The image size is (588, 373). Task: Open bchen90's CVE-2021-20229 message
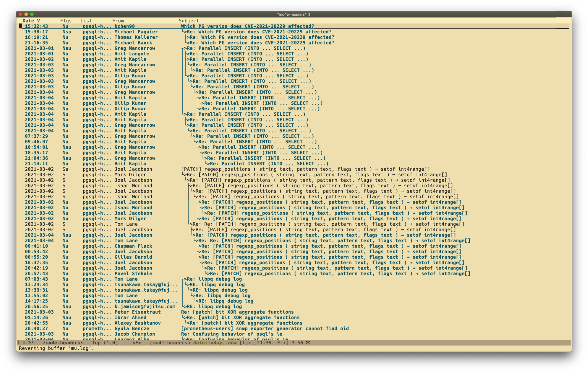[247, 26]
